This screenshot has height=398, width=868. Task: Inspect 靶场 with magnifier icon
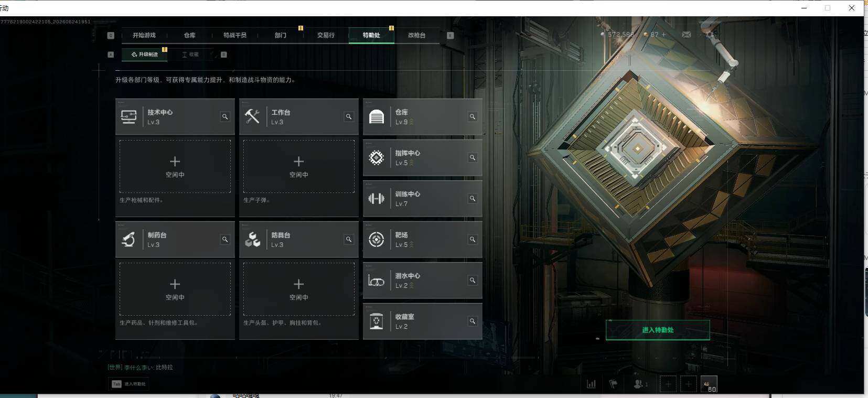[473, 240]
